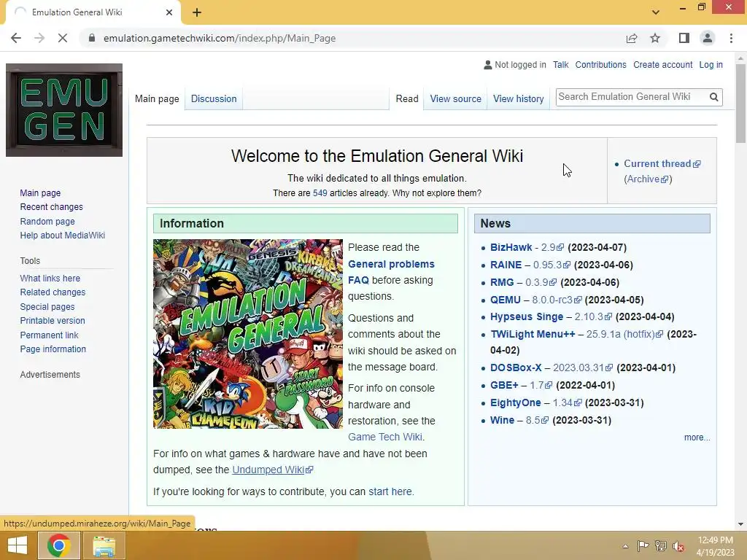Show hidden system tray icons
This screenshot has height=560, width=747.
[x=625, y=546]
